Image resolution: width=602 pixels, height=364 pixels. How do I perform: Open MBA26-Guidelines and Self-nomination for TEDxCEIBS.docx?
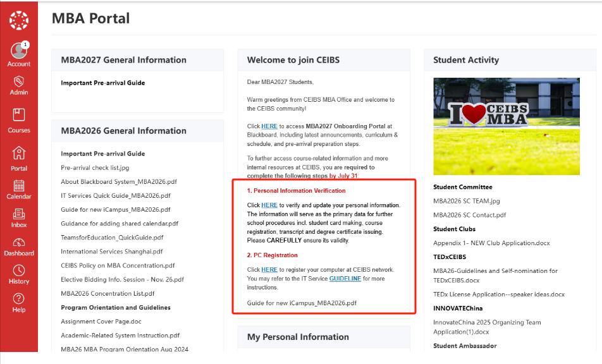tap(495, 276)
